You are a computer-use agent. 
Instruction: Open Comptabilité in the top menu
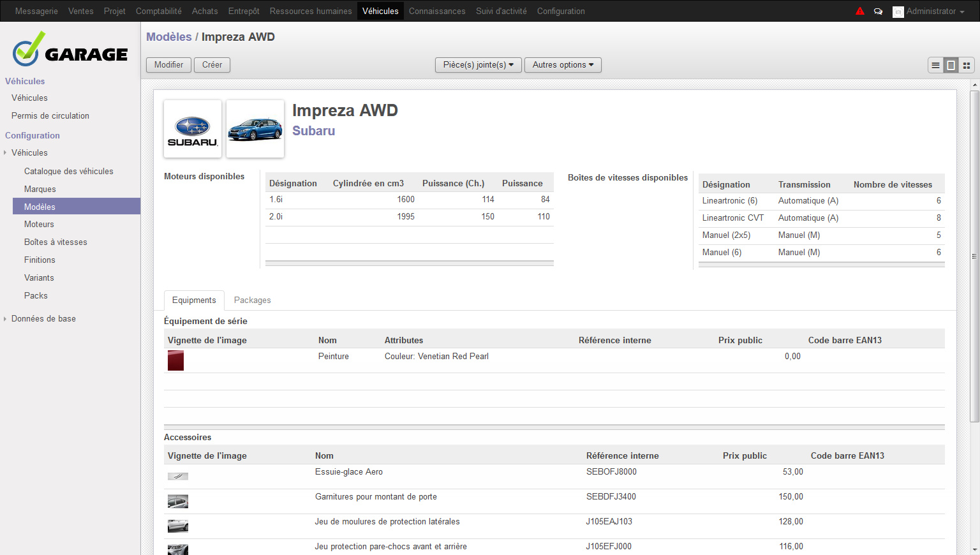click(158, 11)
